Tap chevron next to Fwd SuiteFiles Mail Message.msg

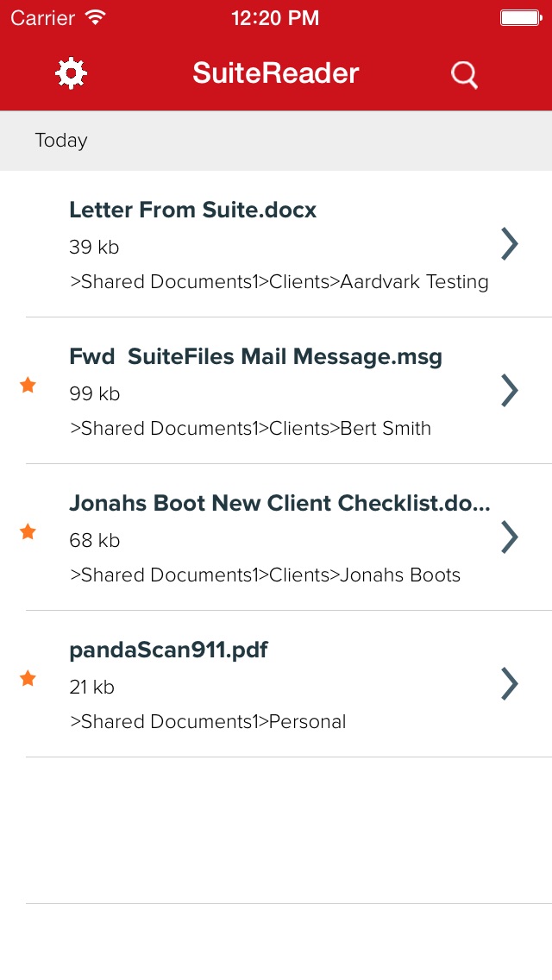(510, 391)
